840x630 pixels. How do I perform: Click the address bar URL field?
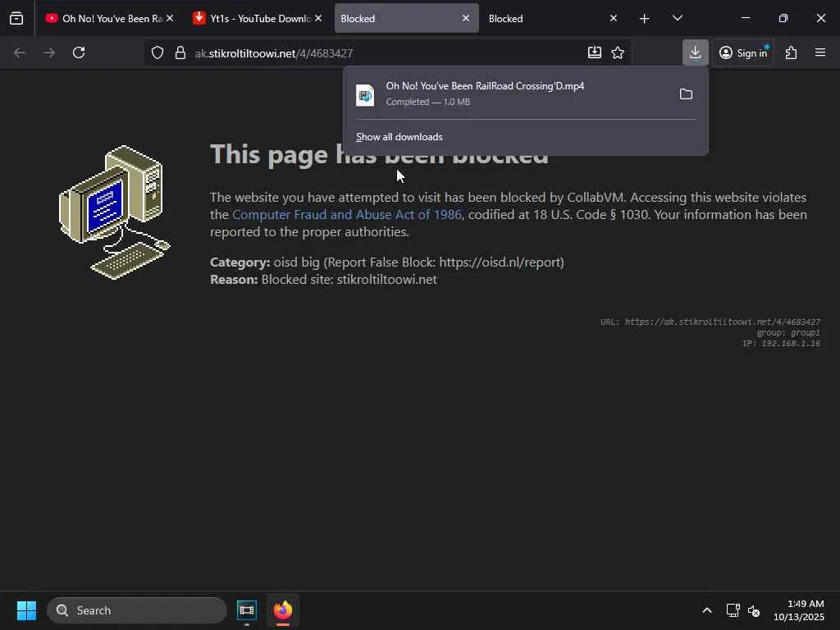pos(386,53)
